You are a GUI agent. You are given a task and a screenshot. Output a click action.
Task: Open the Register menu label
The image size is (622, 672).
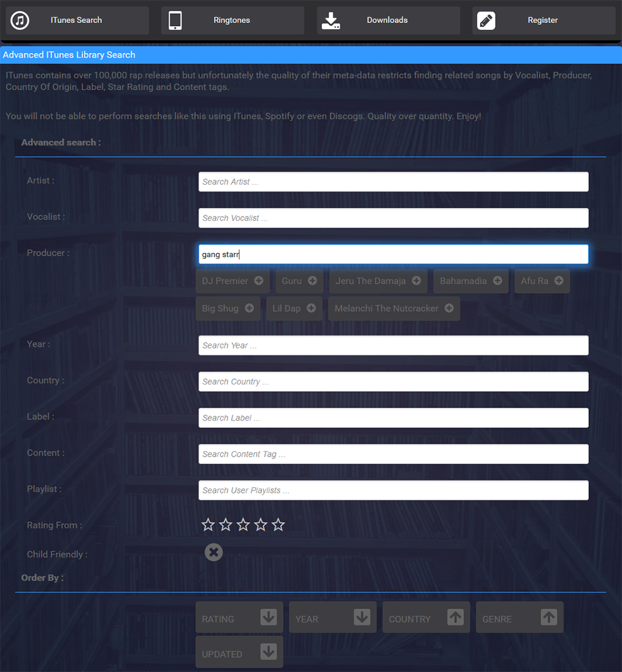pyautogui.click(x=543, y=20)
